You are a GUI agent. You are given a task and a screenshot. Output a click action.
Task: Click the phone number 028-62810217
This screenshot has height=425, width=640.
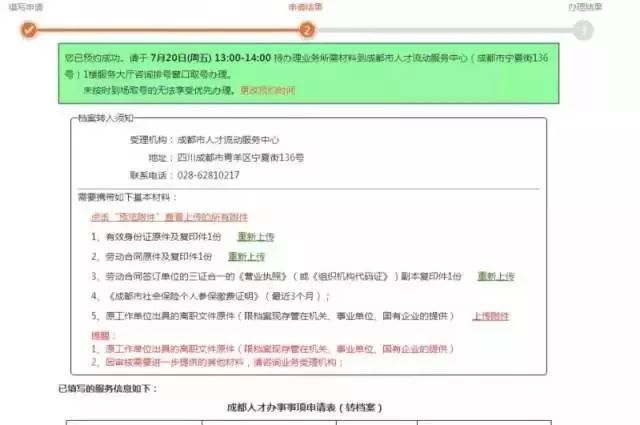207,175
